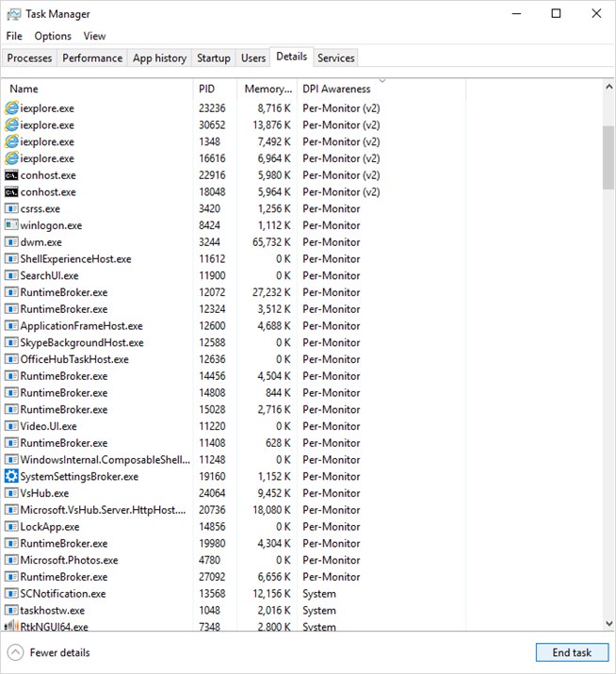Click the RtkNGUI64.exe audio icon
Screen dimensions: 616x674
(x=11, y=625)
